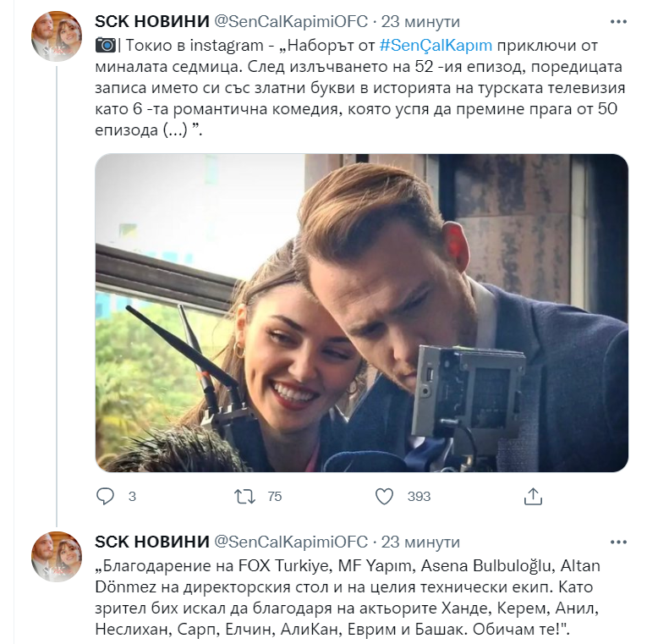Viewport: 647px width, 644px height.
Task: Open second tweet's profile avatar
Action: (57, 556)
